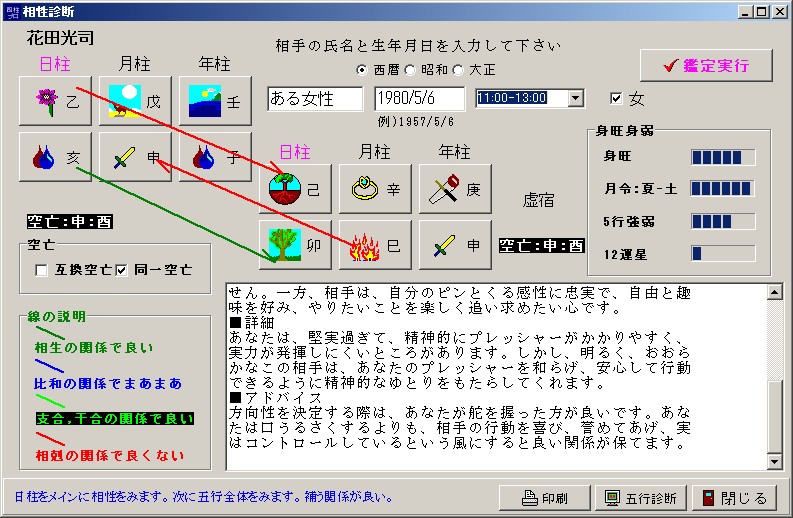Click the 印刷 print button

click(545, 498)
